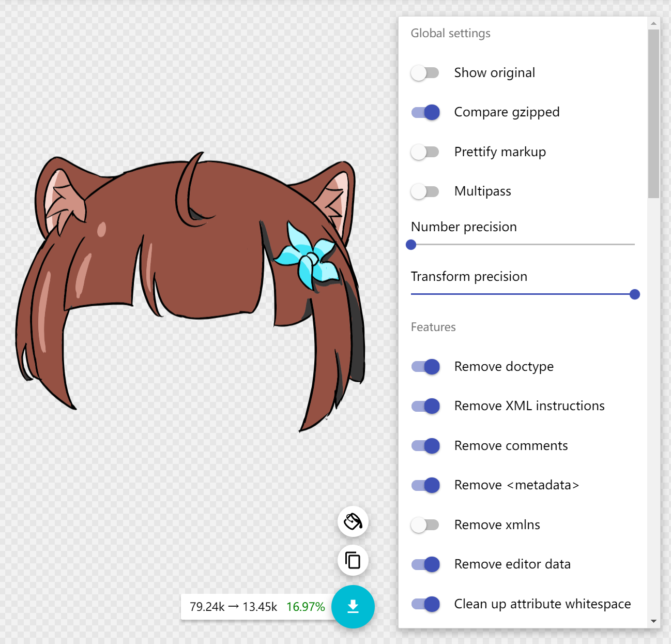The width and height of the screenshot is (671, 644).
Task: Click the scrollbar down arrow
Action: tap(653, 621)
